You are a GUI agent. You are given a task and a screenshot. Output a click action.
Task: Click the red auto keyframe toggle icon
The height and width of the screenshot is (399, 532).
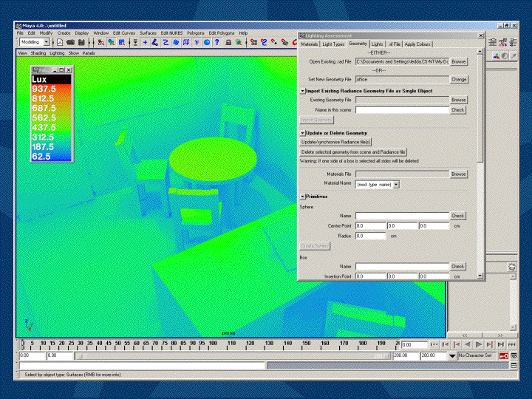tap(503, 356)
